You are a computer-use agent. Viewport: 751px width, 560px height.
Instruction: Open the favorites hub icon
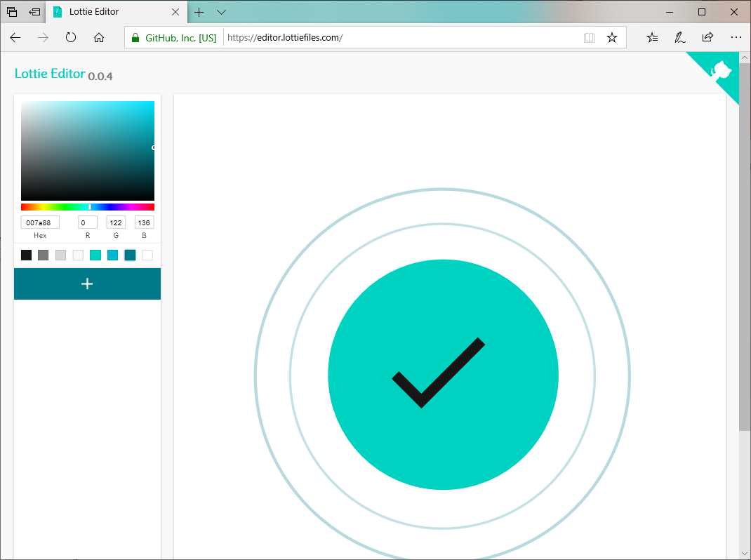pos(653,38)
